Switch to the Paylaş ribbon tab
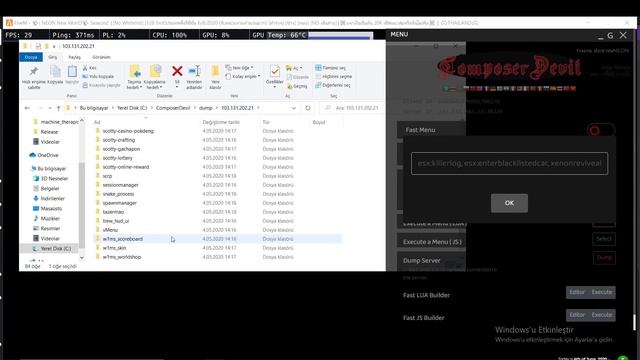This screenshot has height=360, width=640. (74, 57)
